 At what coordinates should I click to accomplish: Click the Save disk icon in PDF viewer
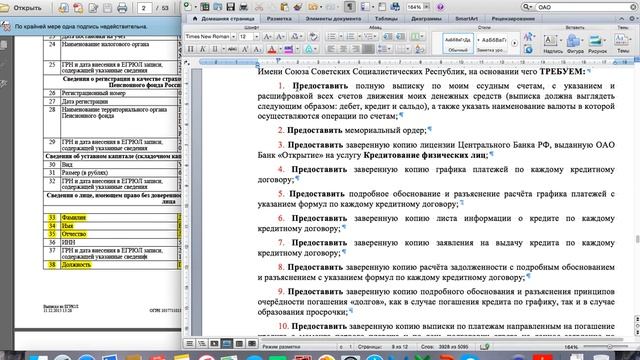coord(107,8)
